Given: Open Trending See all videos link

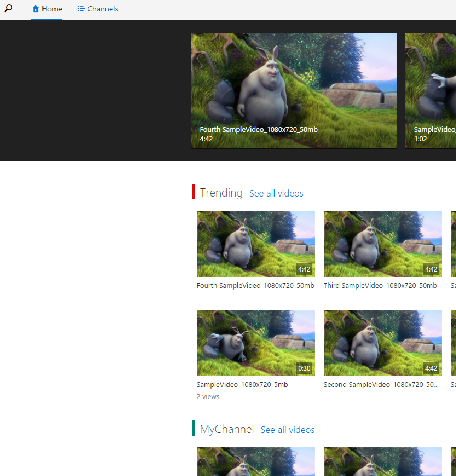Looking at the screenshot, I should click(276, 193).
